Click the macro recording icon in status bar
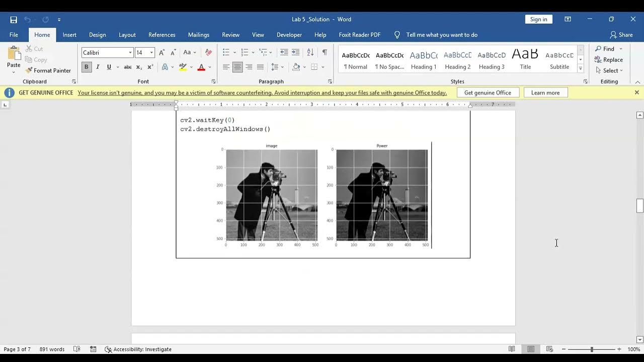644x362 pixels. (x=93, y=349)
